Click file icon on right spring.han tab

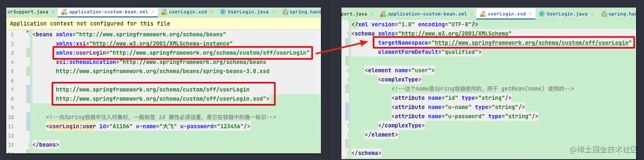(x=604, y=14)
